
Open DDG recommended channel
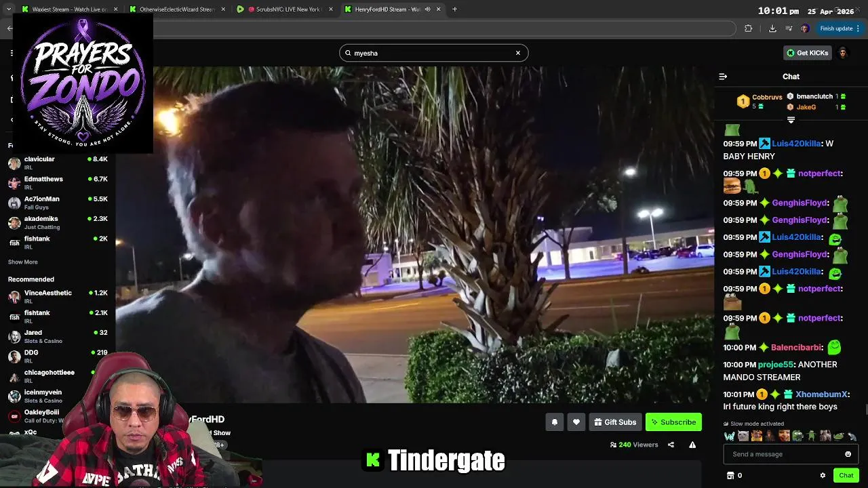coord(58,357)
